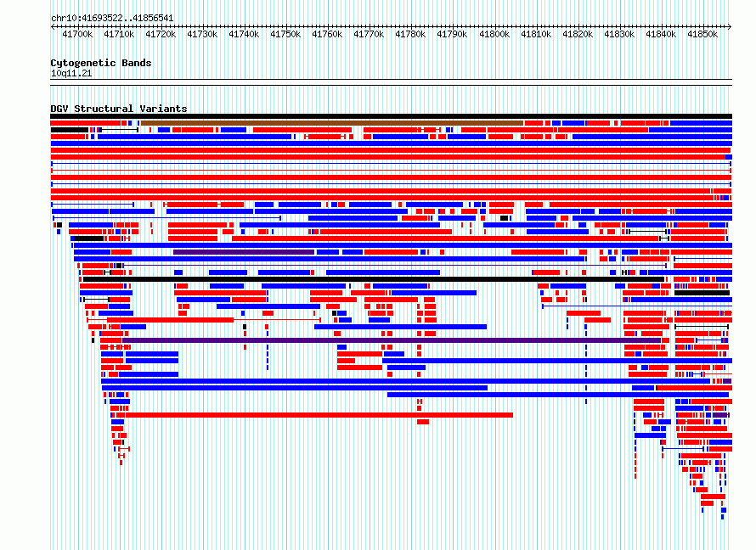The image size is (756, 550).
Task: Click the 41720k ruler label
Action: click(161, 34)
